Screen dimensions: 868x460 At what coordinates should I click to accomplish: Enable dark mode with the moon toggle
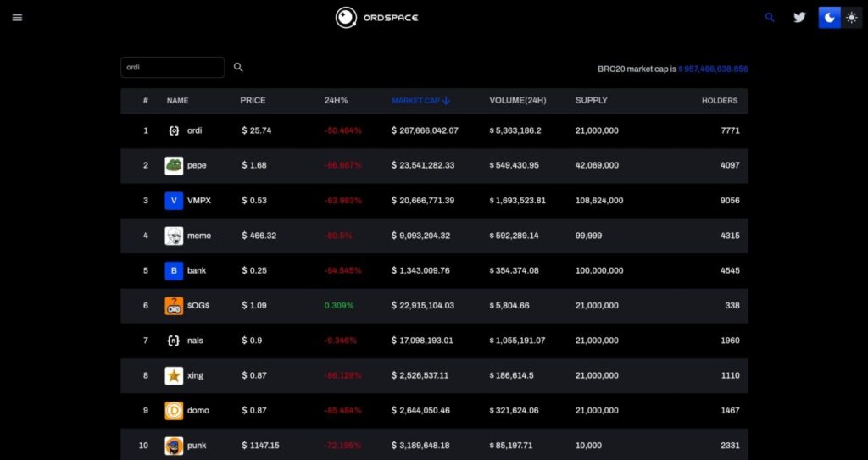(829, 17)
